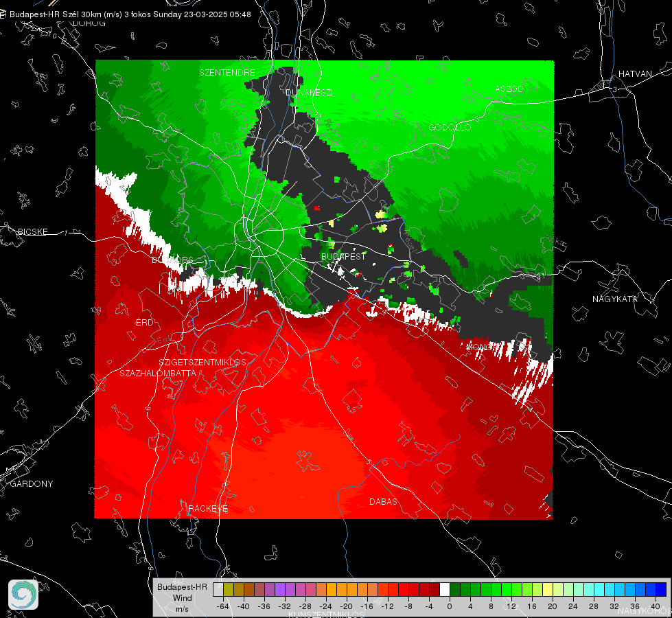Click the swirl logo icon
Image resolution: width=672 pixels, height=618 pixels.
point(23,595)
